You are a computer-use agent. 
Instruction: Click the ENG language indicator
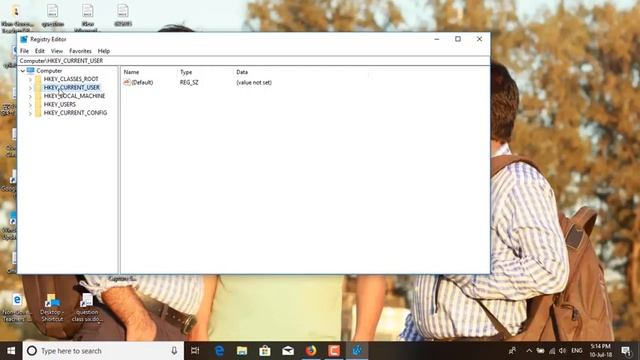(x=577, y=351)
